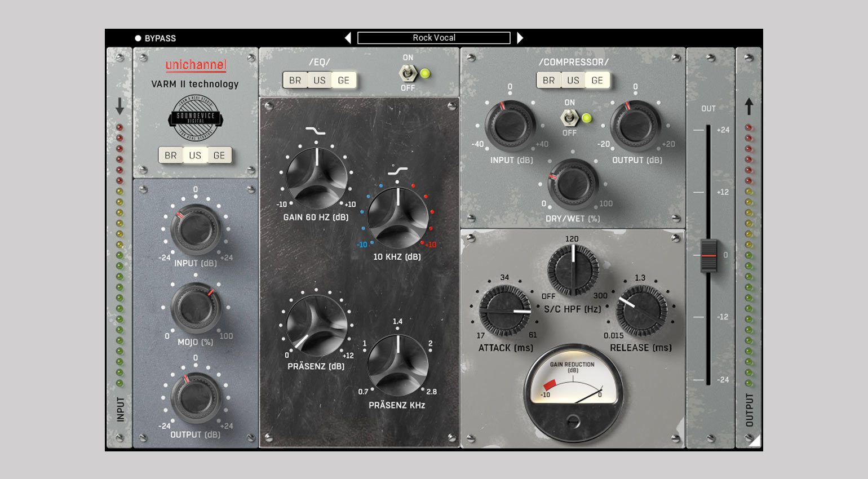Click the PRÄSENZ (dB) knob
The image size is (868, 479).
[x=316, y=325]
